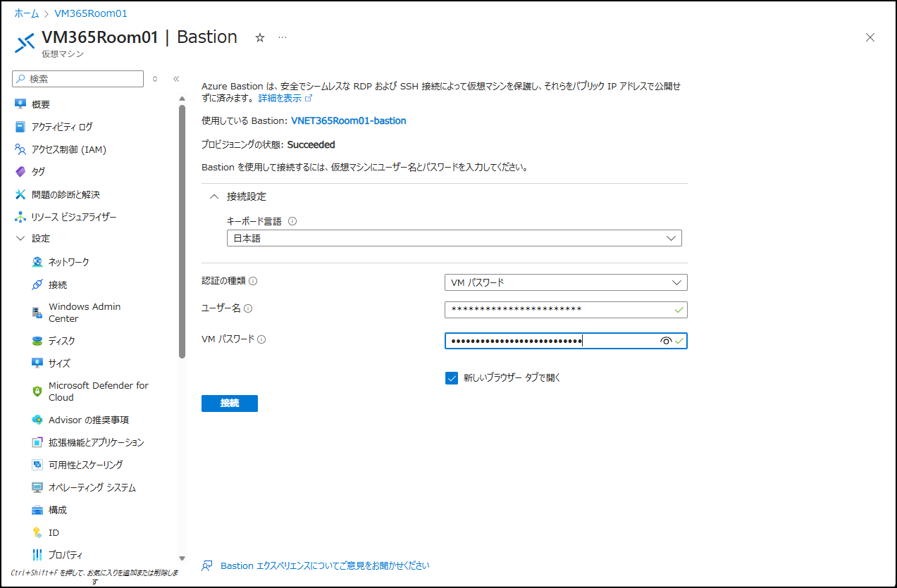This screenshot has width=897, height=588.
Task: Open the ネットワーク menu item
Action: 68,262
